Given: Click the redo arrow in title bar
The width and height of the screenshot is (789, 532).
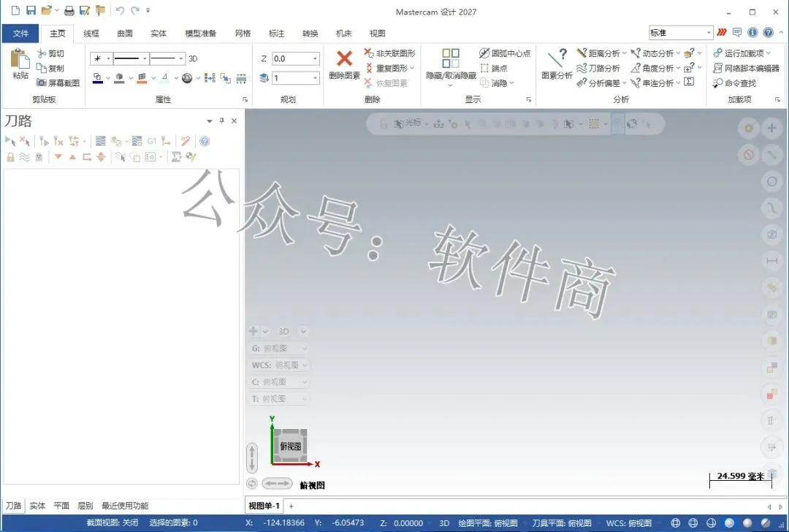Looking at the screenshot, I should coord(135,10).
